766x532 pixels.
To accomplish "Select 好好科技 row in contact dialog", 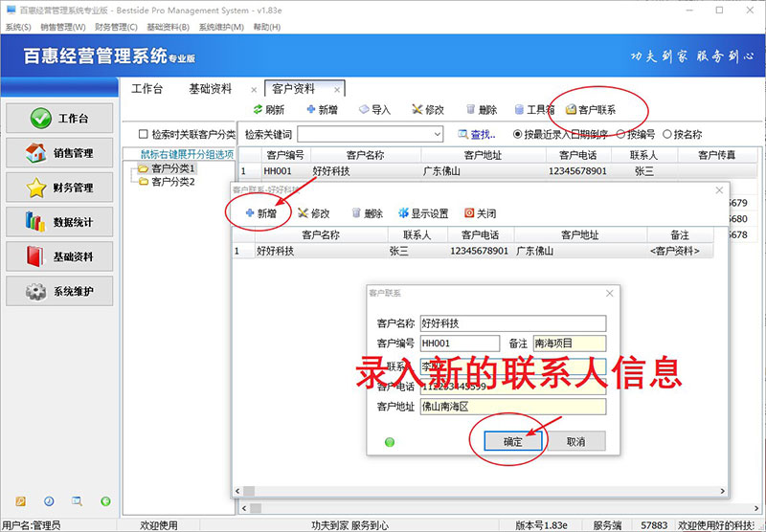I will 472,251.
